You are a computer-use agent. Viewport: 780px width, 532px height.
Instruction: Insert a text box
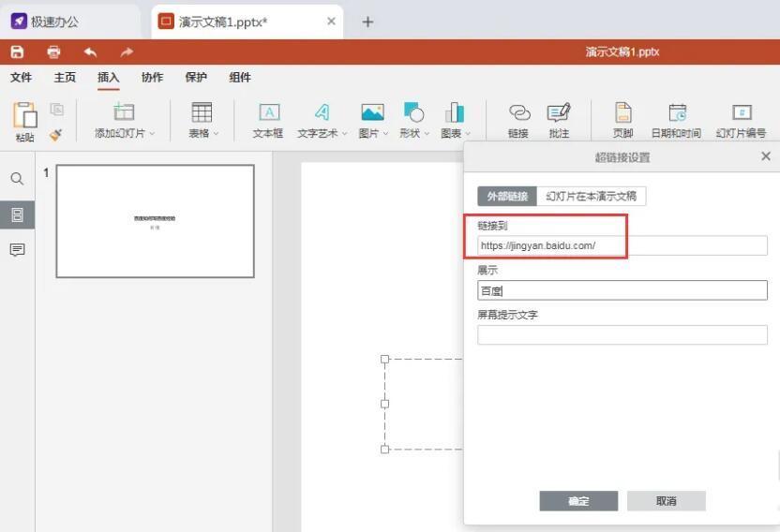[x=268, y=120]
